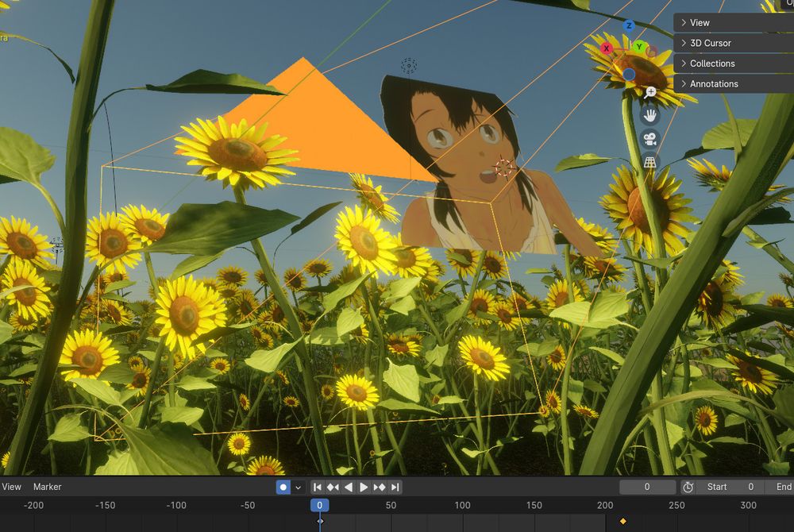Viewport: 794px width, 532px height.
Task: Click the current frame number field
Action: [x=647, y=487]
